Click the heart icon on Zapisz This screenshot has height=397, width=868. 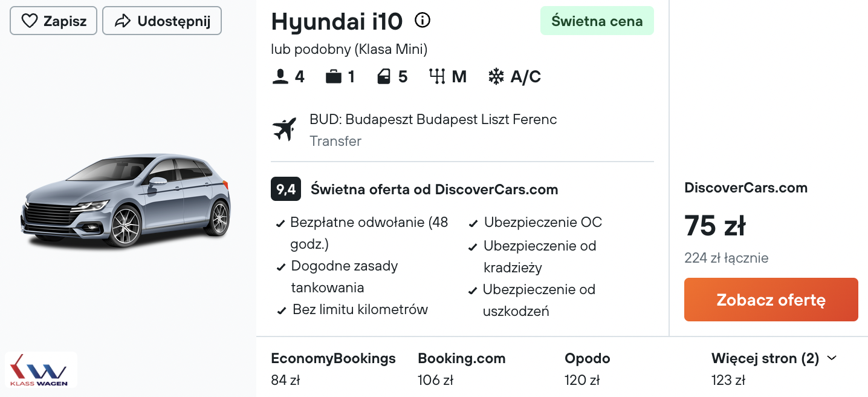[x=30, y=21]
